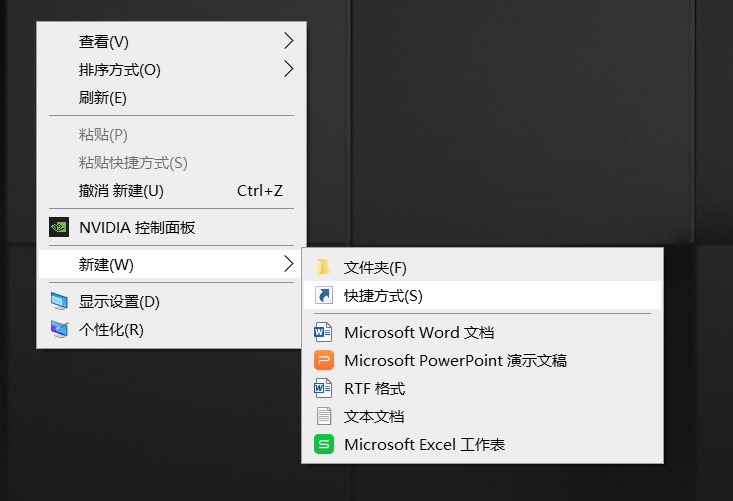Click the 新建(W) menu label text
This screenshot has height=501, width=733.
(106, 264)
